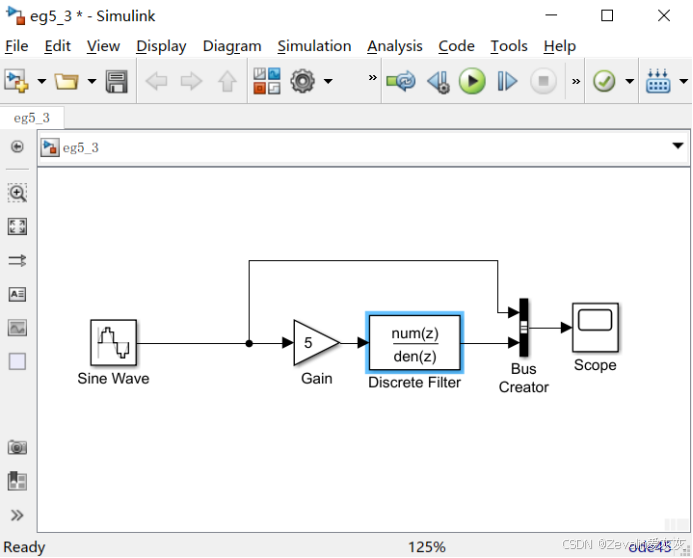Image resolution: width=693 pixels, height=558 pixels.
Task: Open the View menu
Action: coord(103,46)
